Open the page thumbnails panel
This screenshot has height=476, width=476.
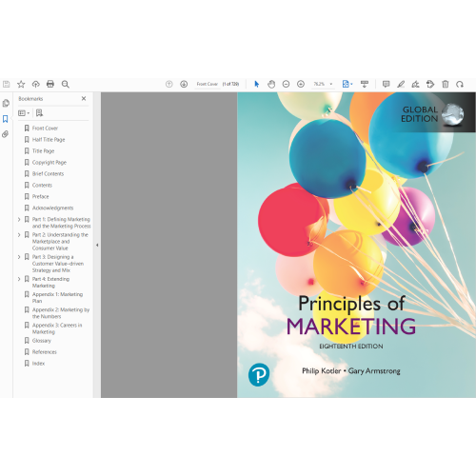pyautogui.click(x=6, y=103)
